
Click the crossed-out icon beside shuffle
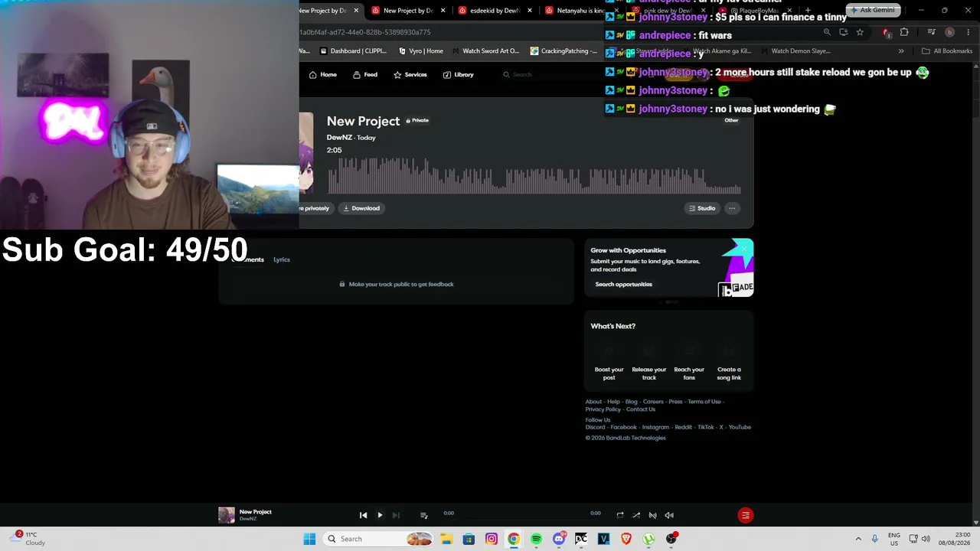point(652,515)
